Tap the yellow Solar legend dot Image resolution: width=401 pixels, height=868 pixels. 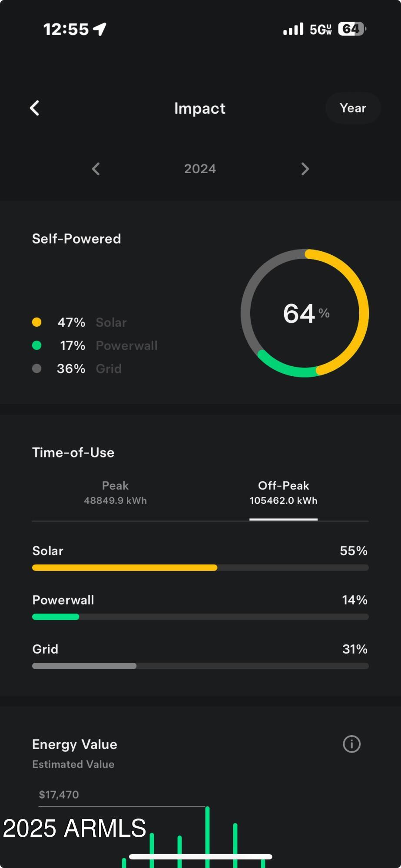pyautogui.click(x=37, y=322)
